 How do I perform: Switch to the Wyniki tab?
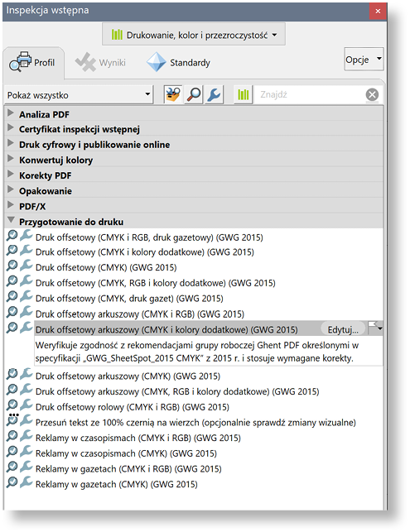100,62
